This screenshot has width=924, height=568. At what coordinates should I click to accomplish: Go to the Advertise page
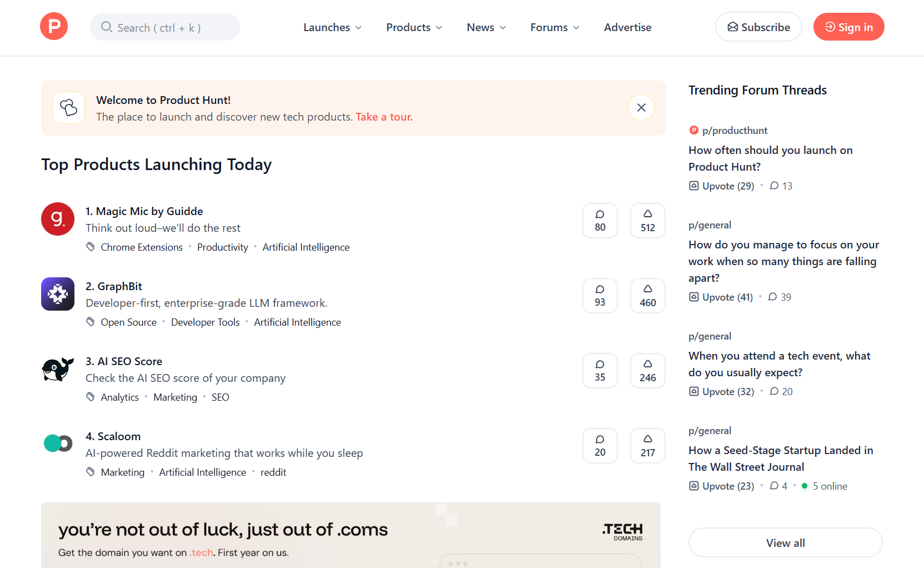point(627,27)
